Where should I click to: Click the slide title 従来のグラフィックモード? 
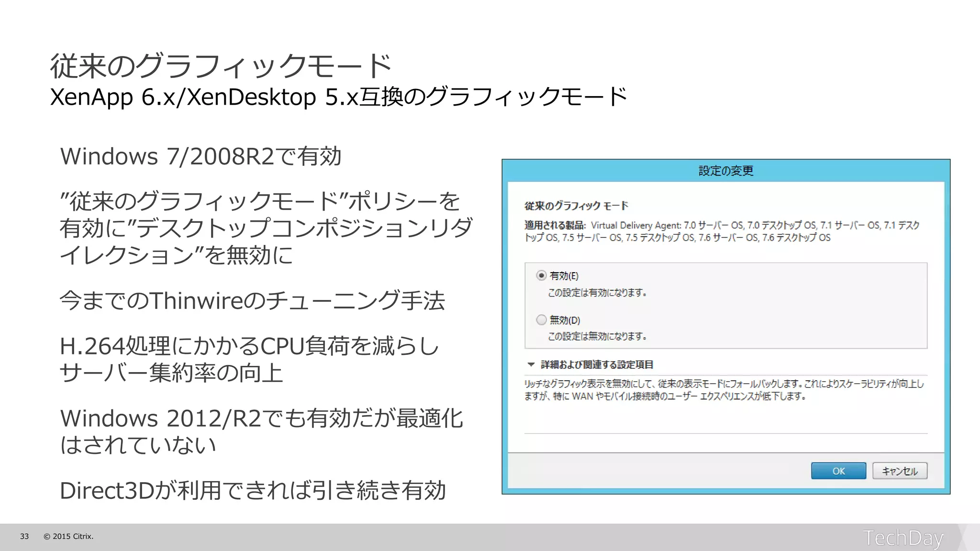(221, 66)
